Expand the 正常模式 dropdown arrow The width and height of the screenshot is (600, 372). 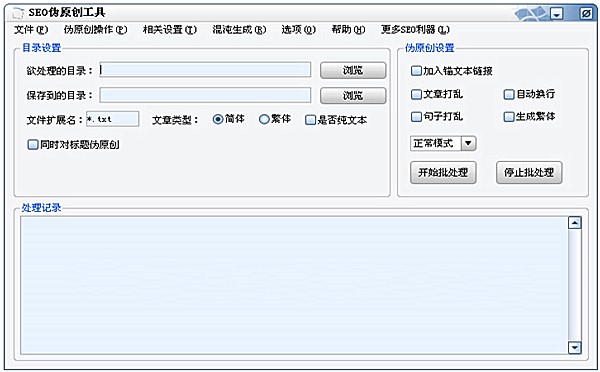(468, 144)
